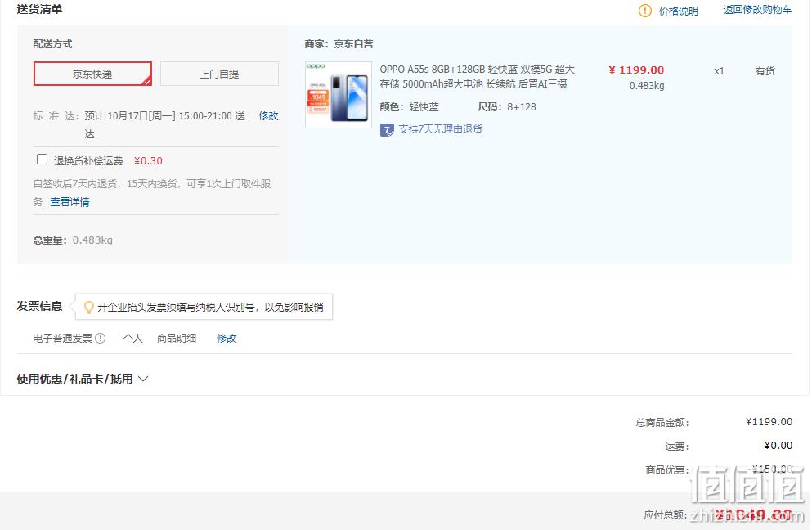812x530 pixels.
Task: Click the 运费 ¥0.00 value
Action: pyautogui.click(x=778, y=446)
